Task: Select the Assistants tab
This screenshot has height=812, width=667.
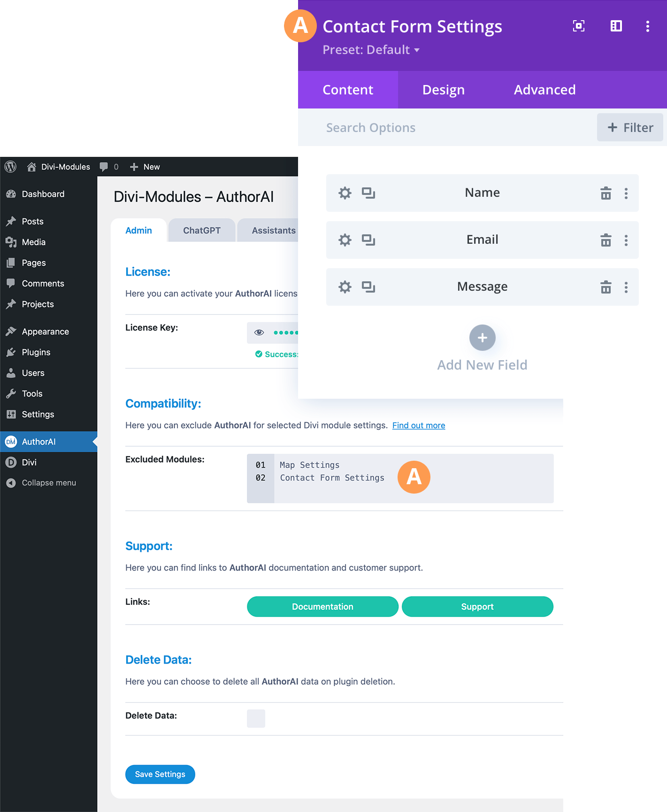Action: coord(268,230)
